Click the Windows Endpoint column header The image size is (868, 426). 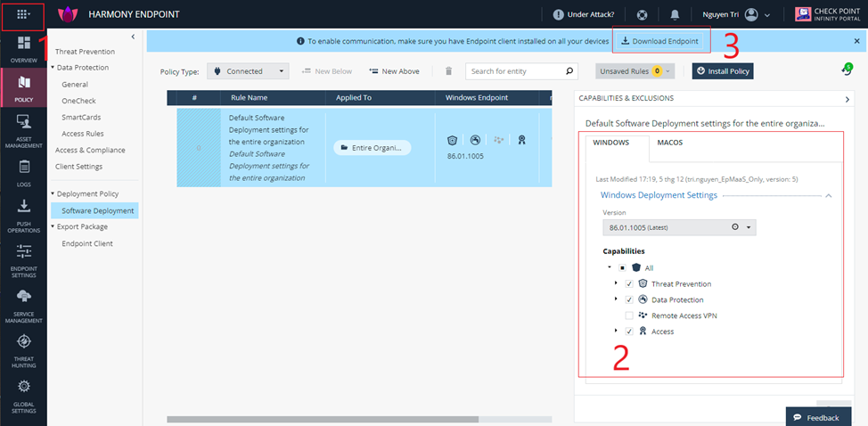coord(477,97)
